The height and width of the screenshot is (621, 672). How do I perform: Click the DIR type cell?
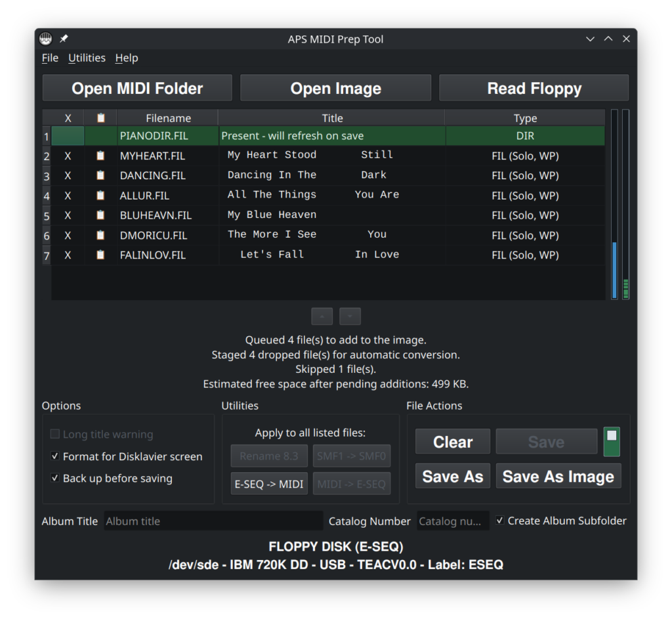point(525,136)
